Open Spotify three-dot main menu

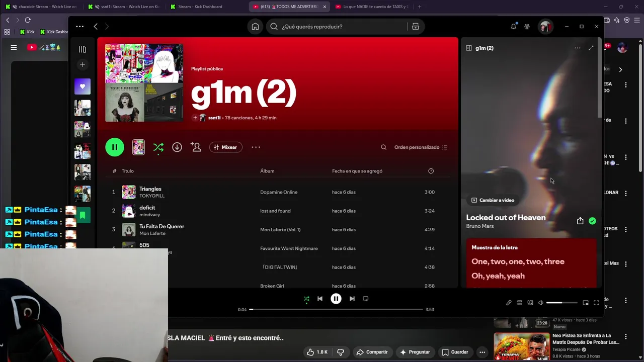coord(80,27)
